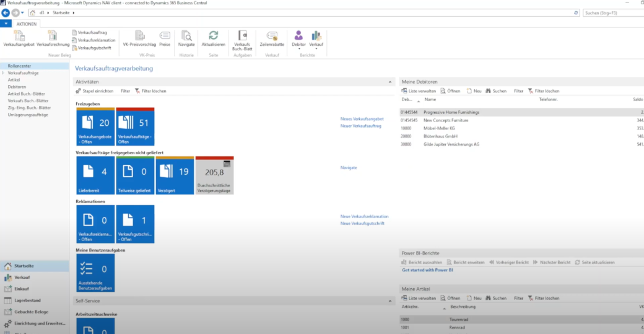Screen dimensions: 644x334
Task: Open Artikel Buch.-Blätter in navigation pane
Action: point(26,94)
